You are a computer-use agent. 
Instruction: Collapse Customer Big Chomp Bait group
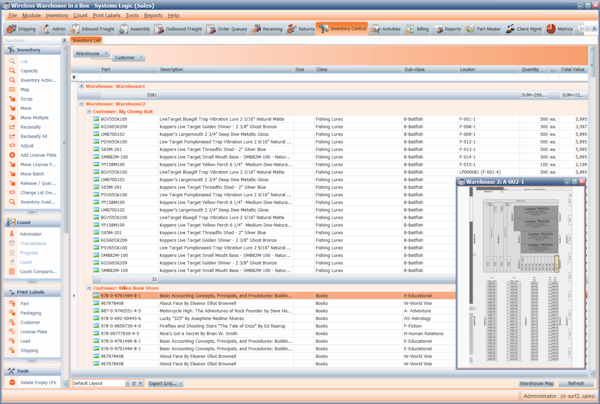89,112
